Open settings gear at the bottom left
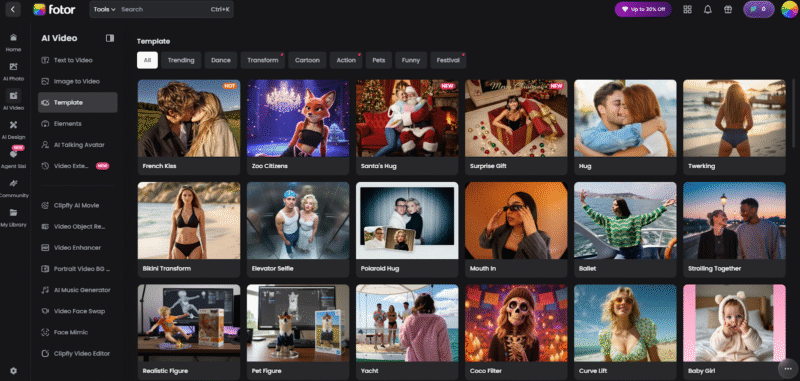800x381 pixels. pyautogui.click(x=13, y=371)
